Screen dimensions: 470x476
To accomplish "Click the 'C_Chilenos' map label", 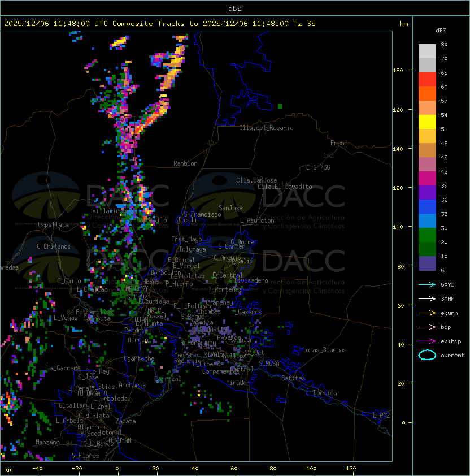I will 54,246.
